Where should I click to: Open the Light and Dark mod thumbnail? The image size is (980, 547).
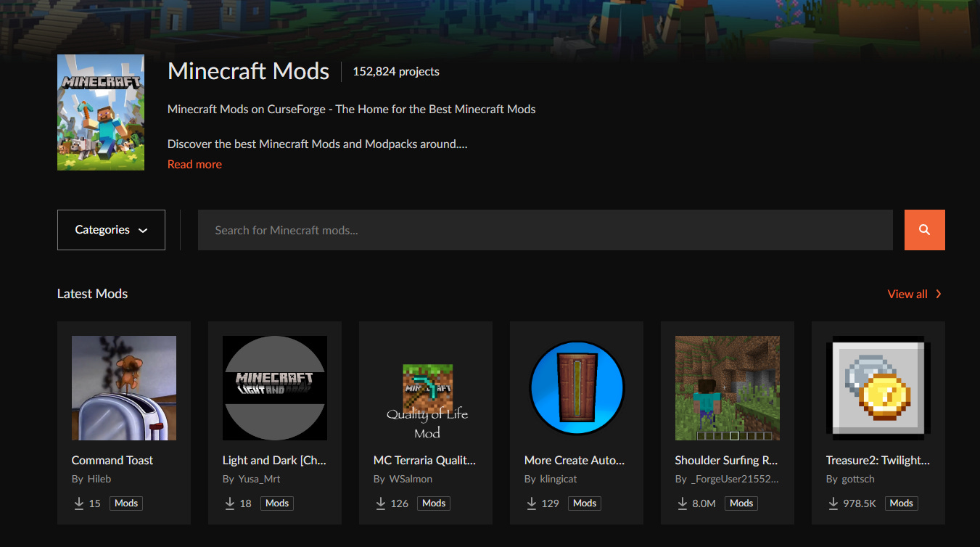coord(275,388)
